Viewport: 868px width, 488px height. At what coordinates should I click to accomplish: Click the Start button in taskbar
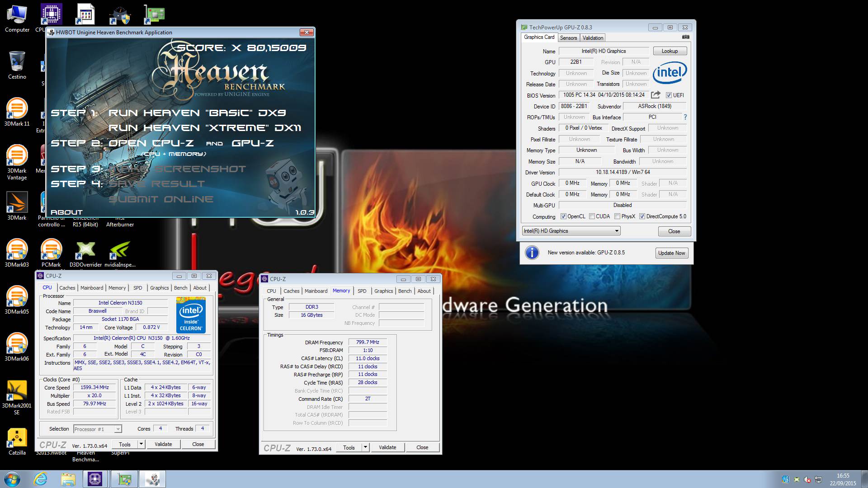(12, 479)
